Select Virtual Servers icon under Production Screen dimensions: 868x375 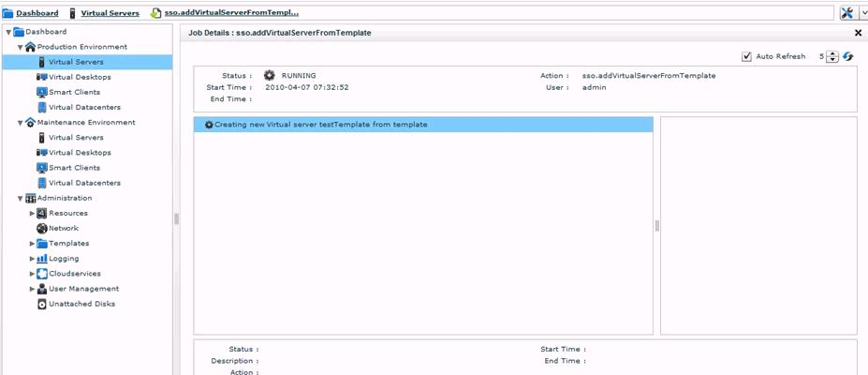point(41,62)
